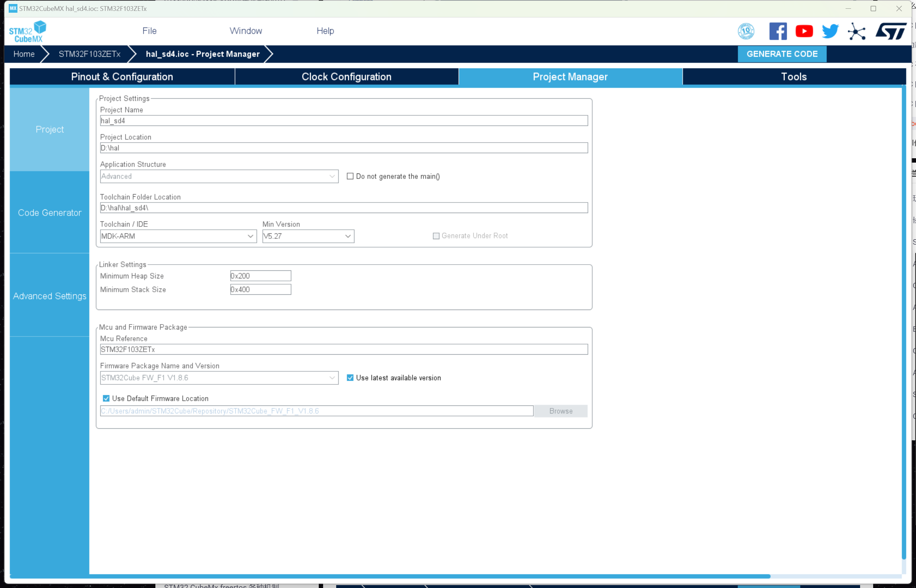Click the firmware repository path field
The width and height of the screenshot is (916, 588).
coord(317,411)
